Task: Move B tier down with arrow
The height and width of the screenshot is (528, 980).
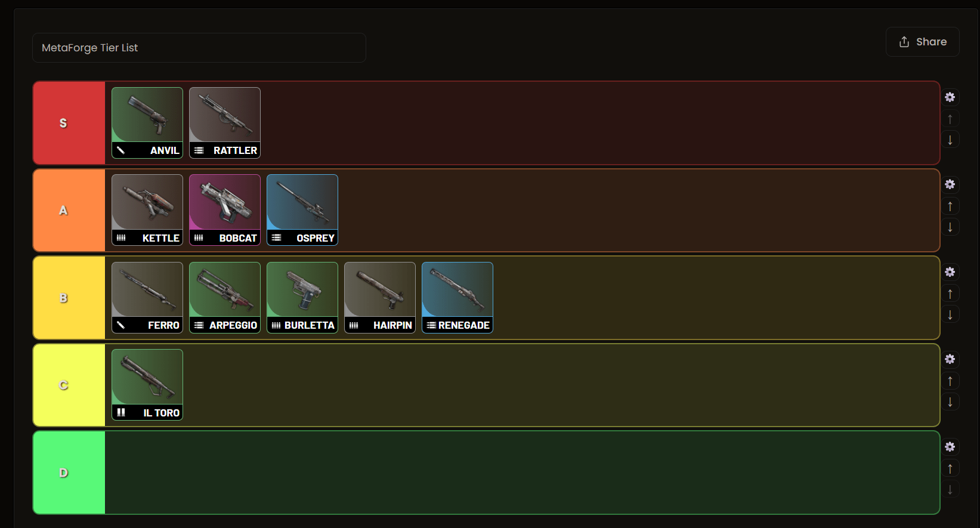Action: [x=950, y=314]
